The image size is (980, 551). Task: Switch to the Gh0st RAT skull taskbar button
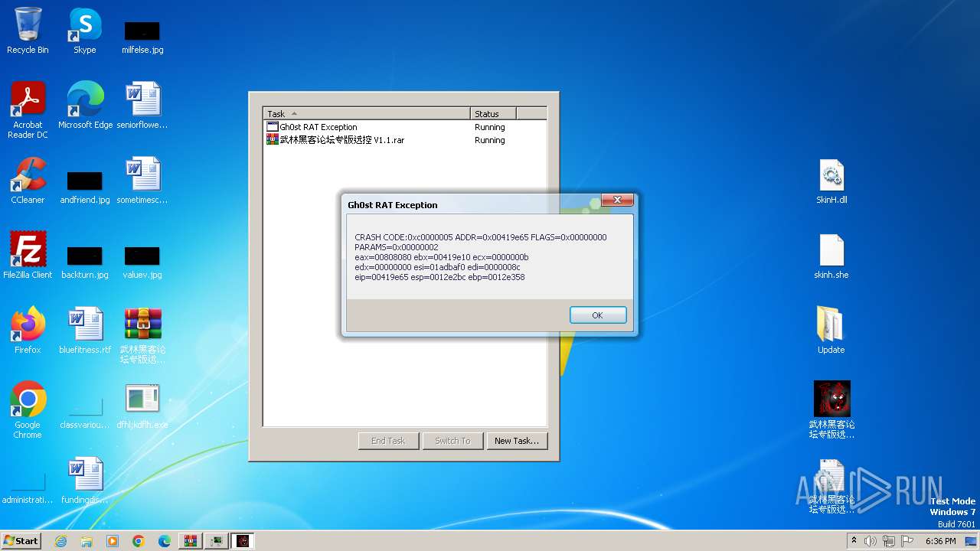point(243,541)
